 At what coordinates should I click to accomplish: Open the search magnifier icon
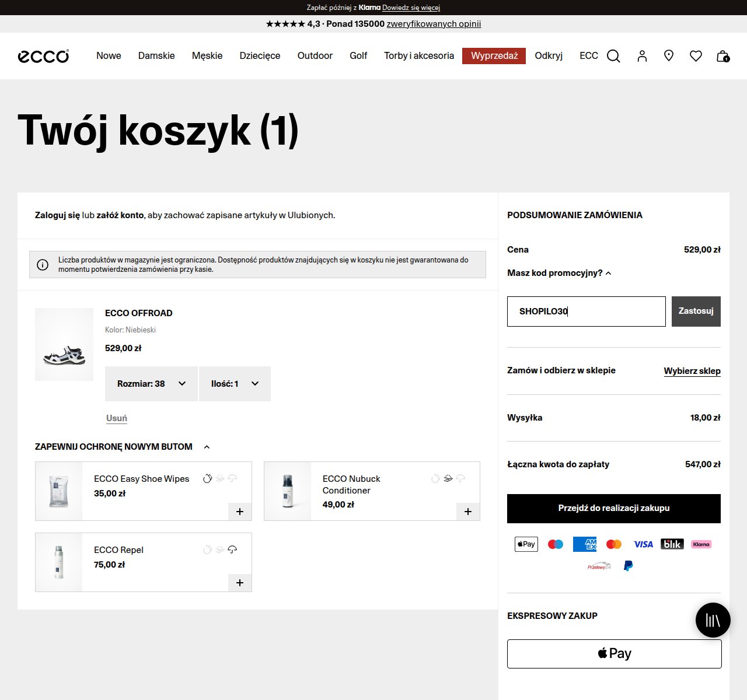[x=613, y=56]
